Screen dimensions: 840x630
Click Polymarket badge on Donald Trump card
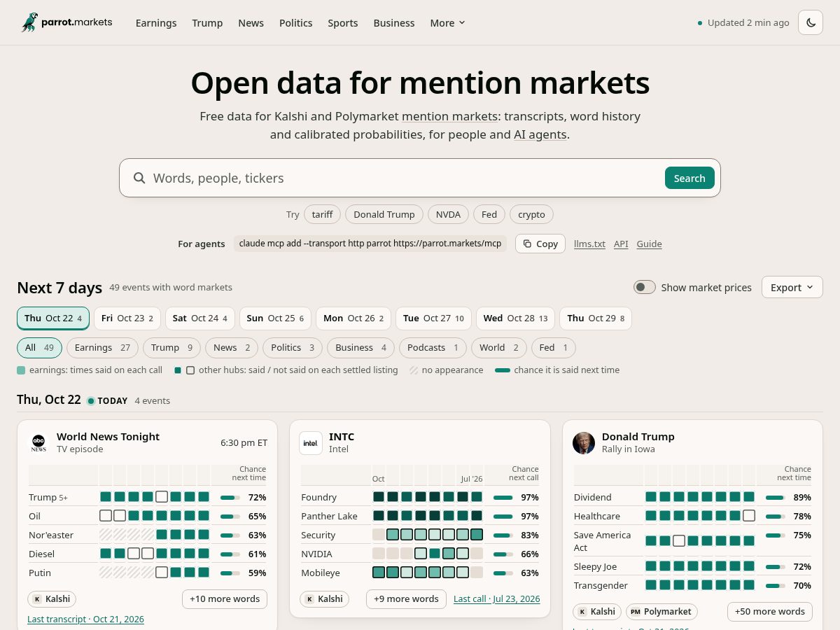[x=661, y=611]
